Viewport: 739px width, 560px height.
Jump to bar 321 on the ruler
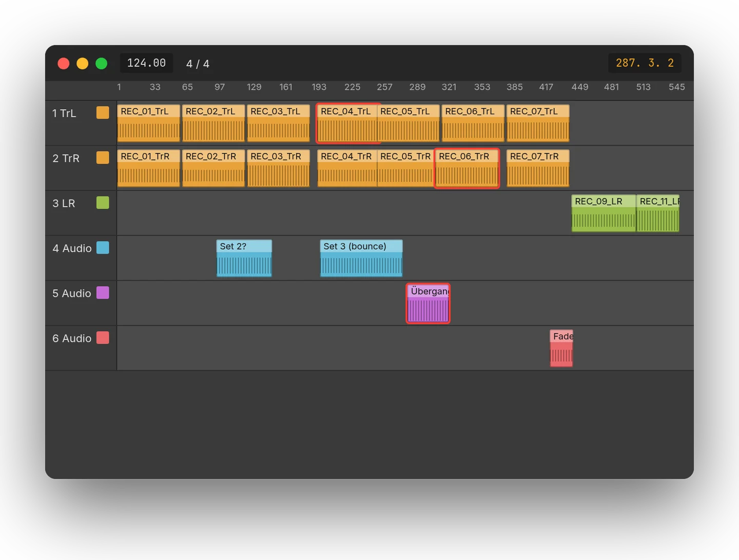[x=449, y=87]
